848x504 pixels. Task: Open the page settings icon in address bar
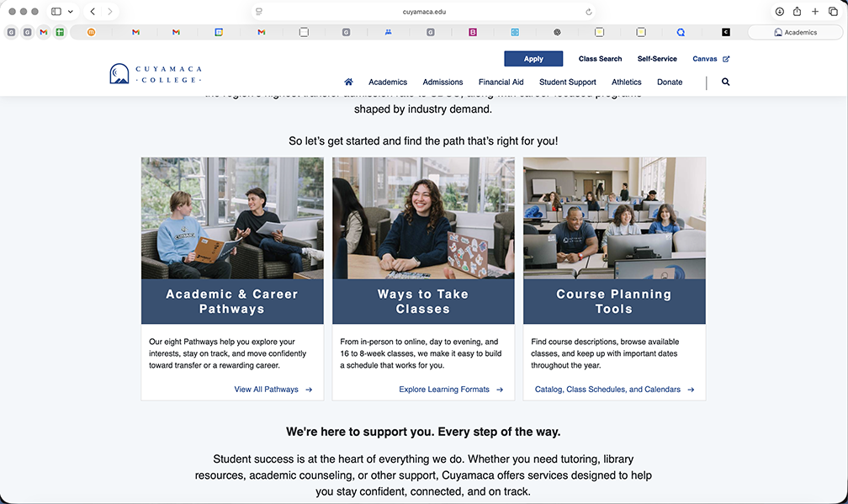click(x=259, y=11)
